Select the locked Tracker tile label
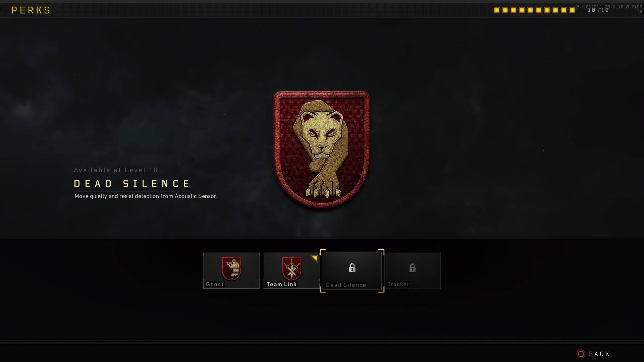644x362 pixels. pos(398,284)
